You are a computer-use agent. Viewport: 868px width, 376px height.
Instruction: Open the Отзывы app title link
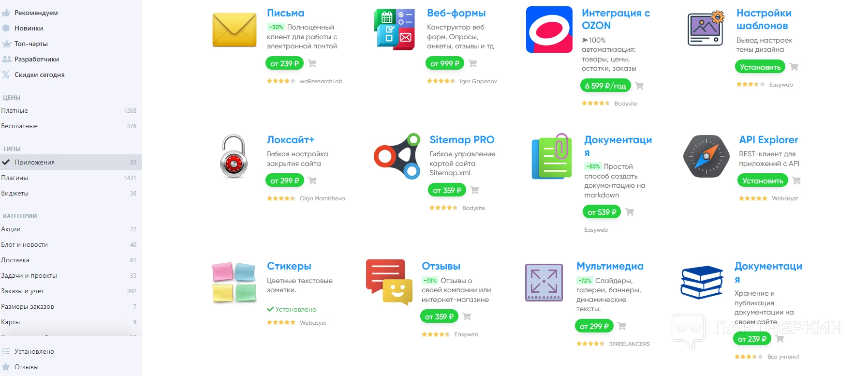(441, 266)
